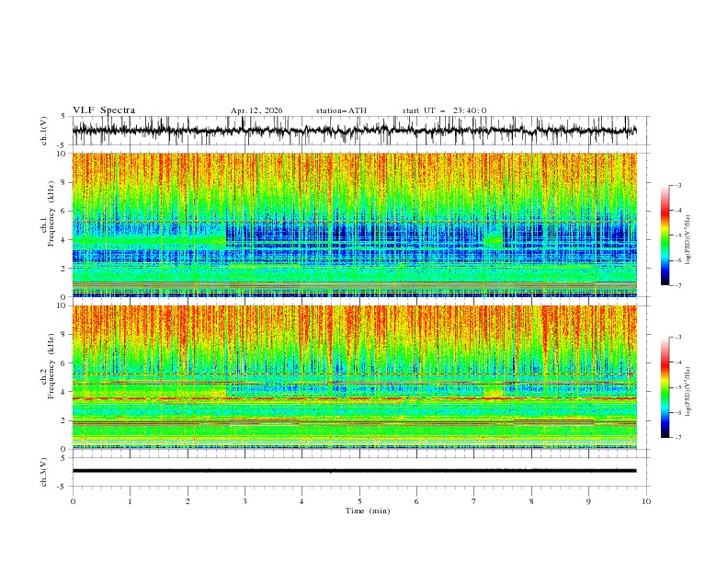Screen dimensions: 728x563
Task: Click the '-3' label on upper colorbar
Action: click(678, 185)
